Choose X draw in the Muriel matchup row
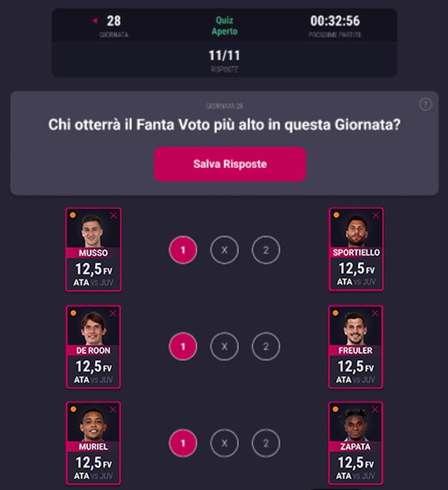 pyautogui.click(x=224, y=444)
